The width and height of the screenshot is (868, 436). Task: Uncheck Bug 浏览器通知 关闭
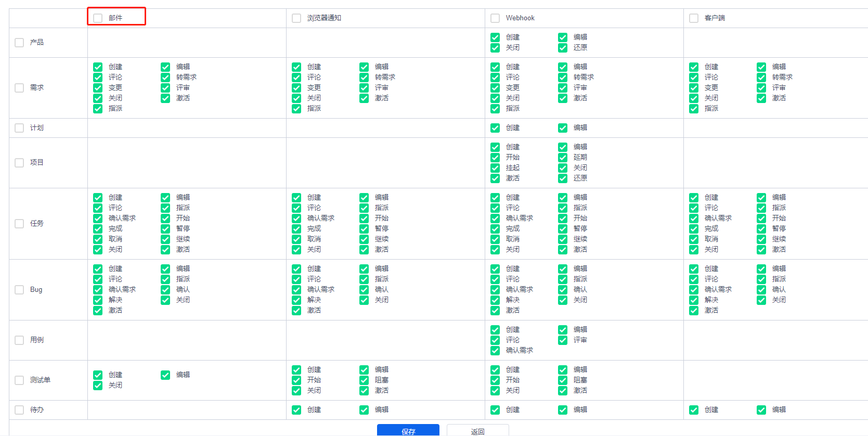pos(364,300)
